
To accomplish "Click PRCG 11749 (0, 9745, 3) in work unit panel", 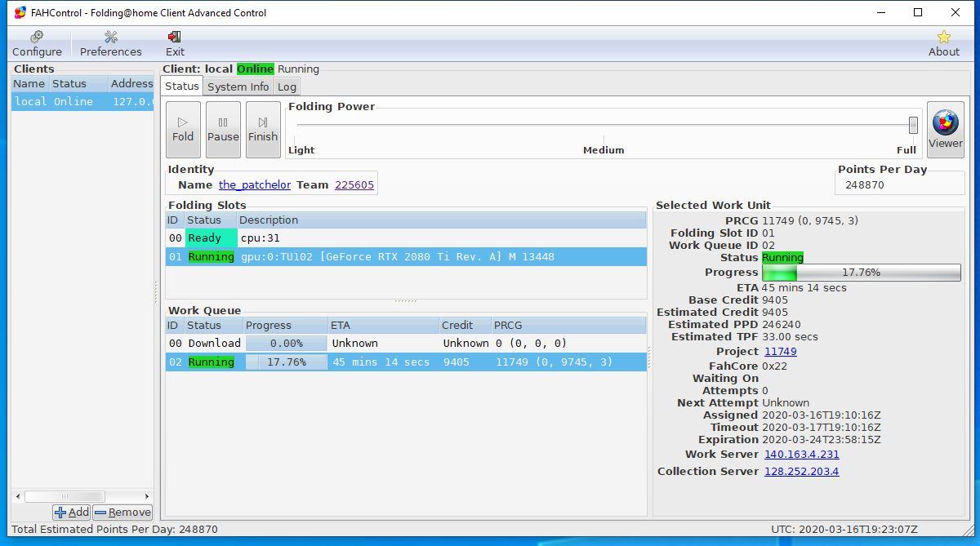I will 810,220.
